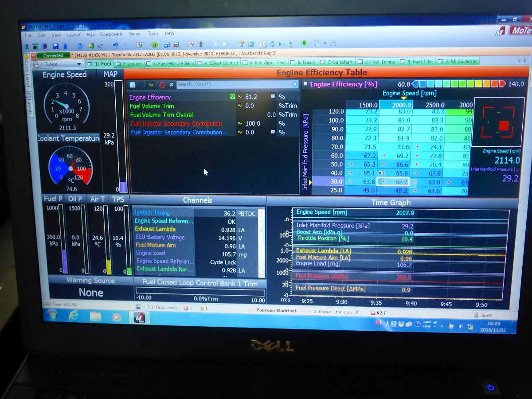Click the green Connected status button
Image resolution: width=532 pixels, height=399 pixels.
(53, 55)
